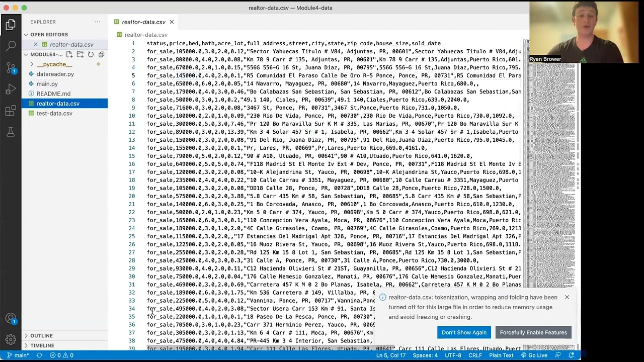Close realtor-data.csv in Open Editors list
644x362 pixels.
click(x=36, y=45)
